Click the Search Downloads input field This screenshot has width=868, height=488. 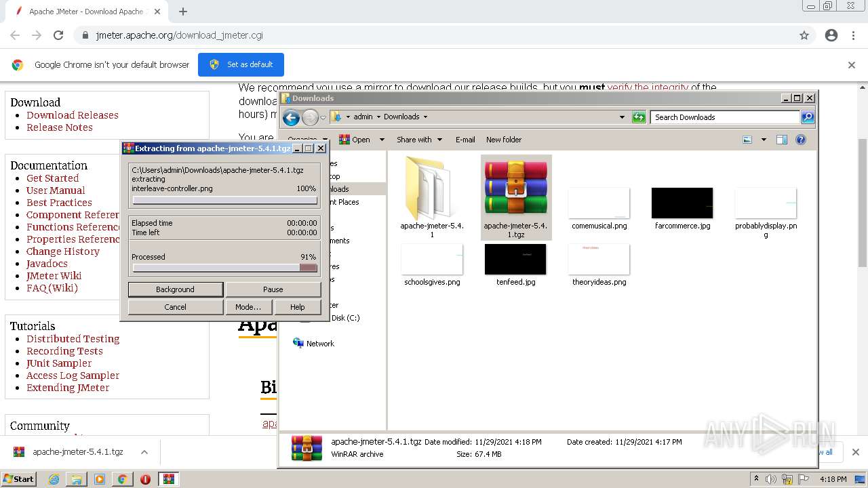point(725,117)
